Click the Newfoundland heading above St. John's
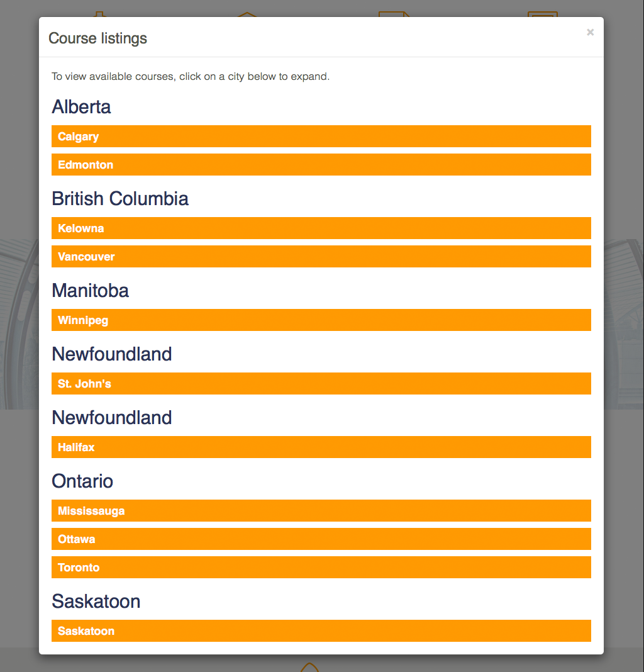The image size is (644, 672). coord(111,354)
